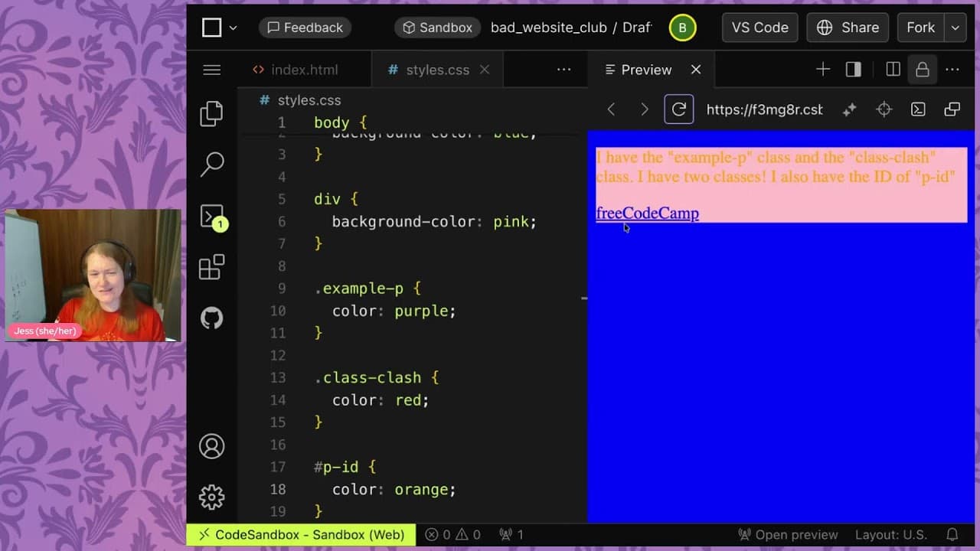
Task: Click the orange value on line 18
Action: coord(421,490)
